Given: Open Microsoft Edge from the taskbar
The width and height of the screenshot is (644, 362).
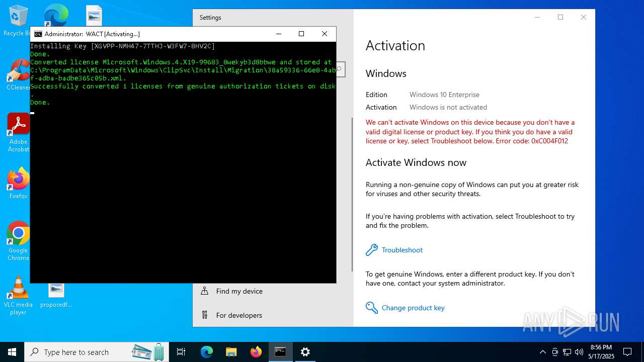Looking at the screenshot, I should coord(207,352).
